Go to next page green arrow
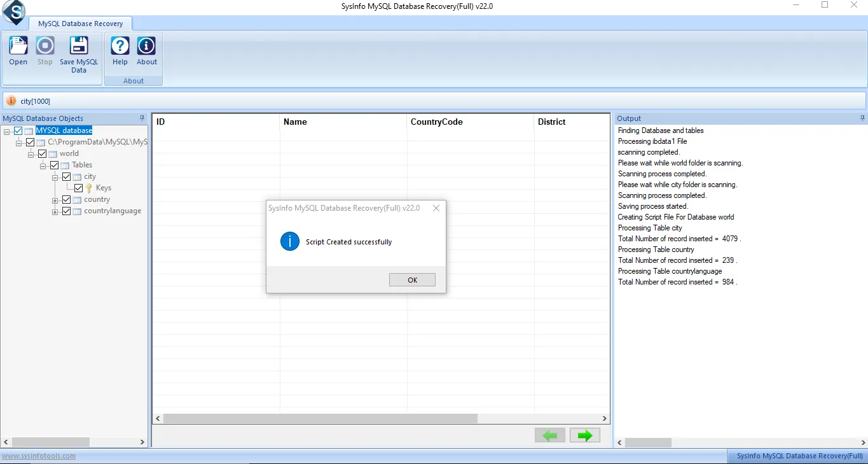Image resolution: width=868 pixels, height=464 pixels. click(585, 435)
